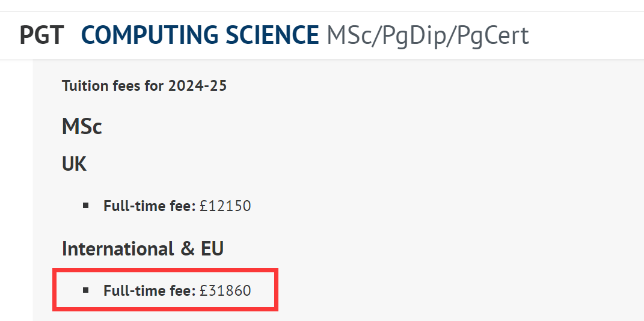Click the word International in the heading
This screenshot has height=321, width=644.
tap(118, 249)
